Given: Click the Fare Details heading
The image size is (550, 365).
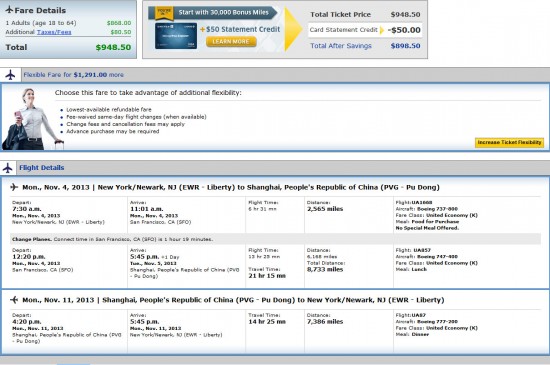Looking at the screenshot, I should tap(40, 10).
